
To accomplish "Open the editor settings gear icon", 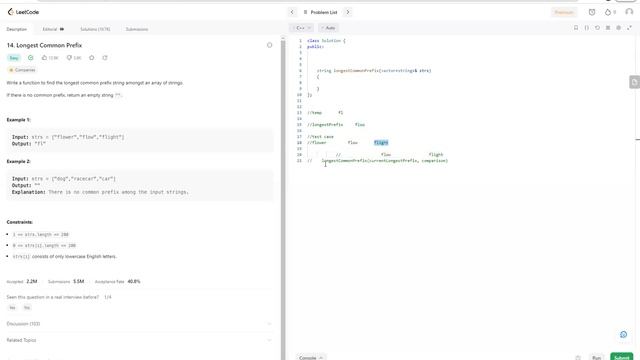I will click(618, 28).
